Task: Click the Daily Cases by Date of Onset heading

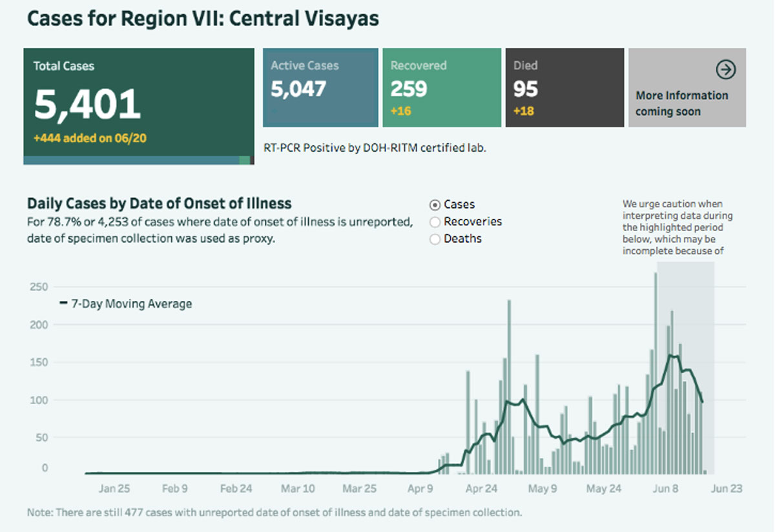Action: point(159,203)
